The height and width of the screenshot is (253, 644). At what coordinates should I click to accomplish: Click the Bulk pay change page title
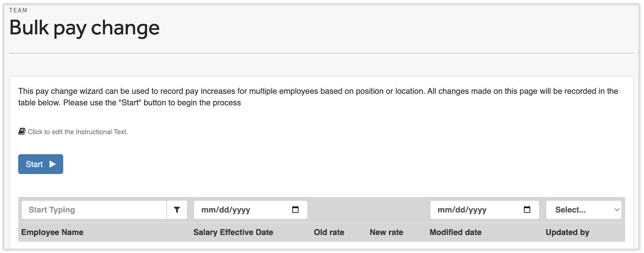pos(85,28)
